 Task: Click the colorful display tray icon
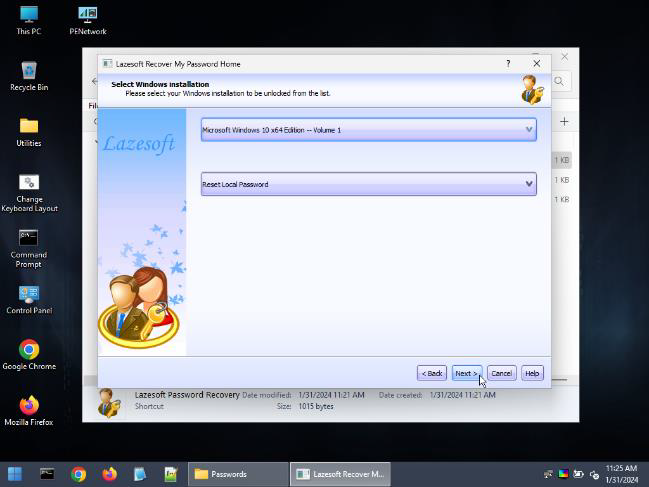(563, 474)
